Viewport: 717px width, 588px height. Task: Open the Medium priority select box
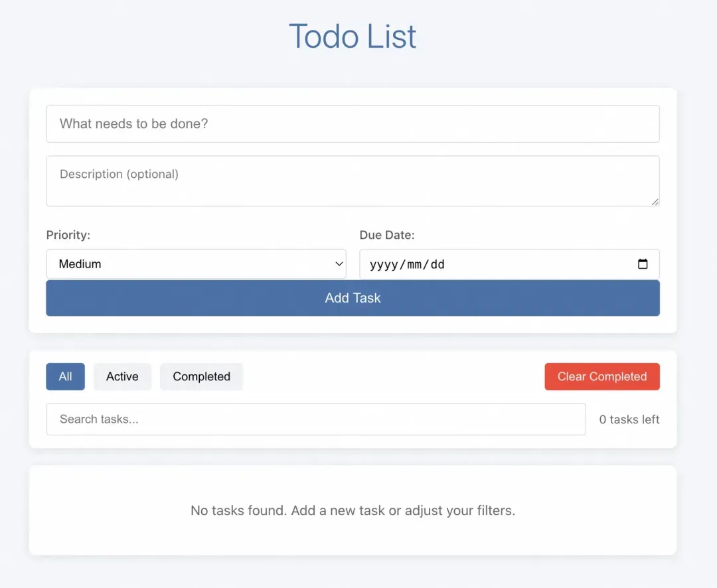[x=196, y=264]
